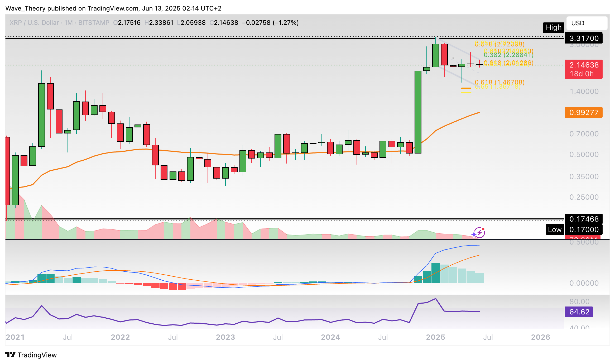Image resolution: width=615 pixels, height=364 pixels.
Task: Click the 0.382 (2.28841) Fibonacci label
Action: click(508, 55)
